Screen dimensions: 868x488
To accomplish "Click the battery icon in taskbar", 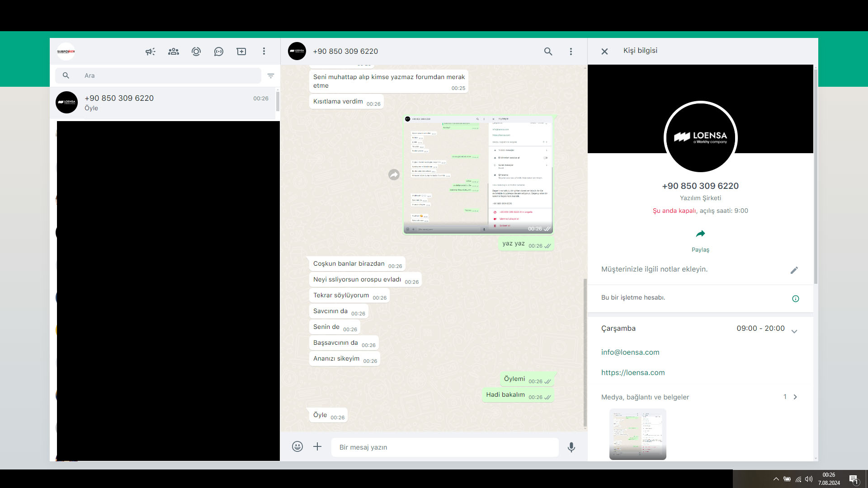I will click(787, 479).
